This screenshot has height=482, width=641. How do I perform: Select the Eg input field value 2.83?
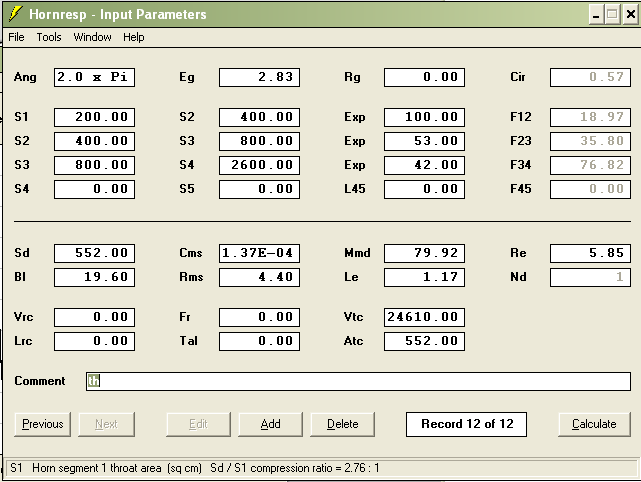[259, 77]
